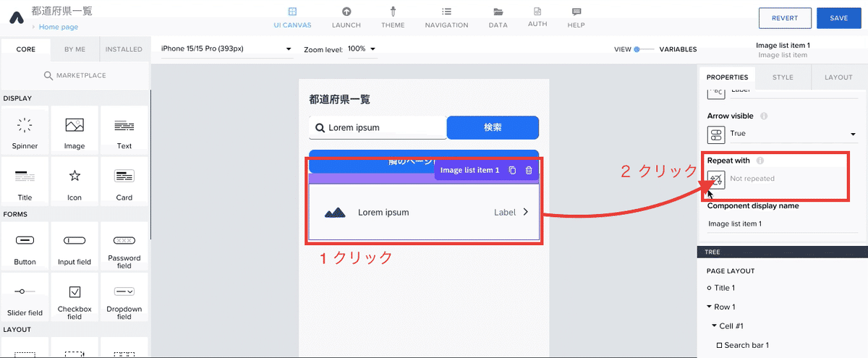The image size is (868, 358).
Task: Click the Revert button
Action: click(785, 18)
